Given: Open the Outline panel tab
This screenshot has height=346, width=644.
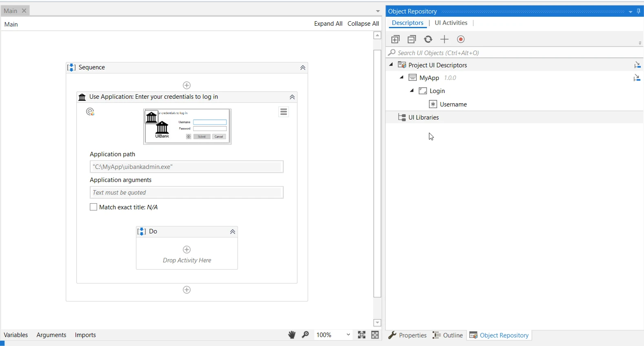Looking at the screenshot, I should tap(448, 335).
